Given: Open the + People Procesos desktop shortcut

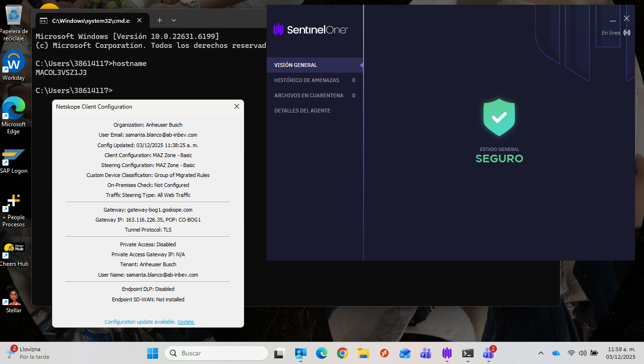Looking at the screenshot, I should 14,210.
